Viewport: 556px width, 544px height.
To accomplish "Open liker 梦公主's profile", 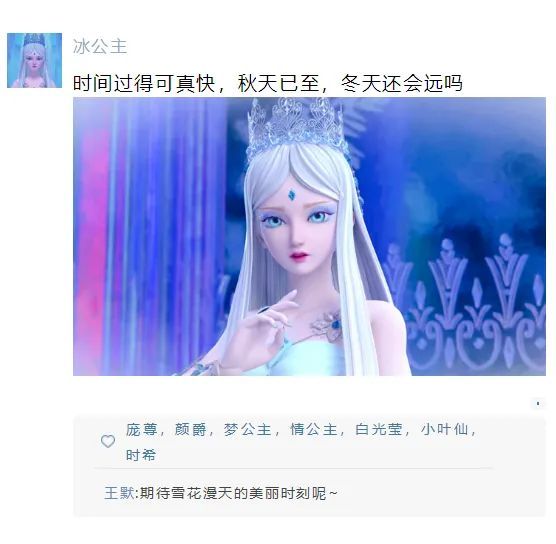I will tap(248, 429).
